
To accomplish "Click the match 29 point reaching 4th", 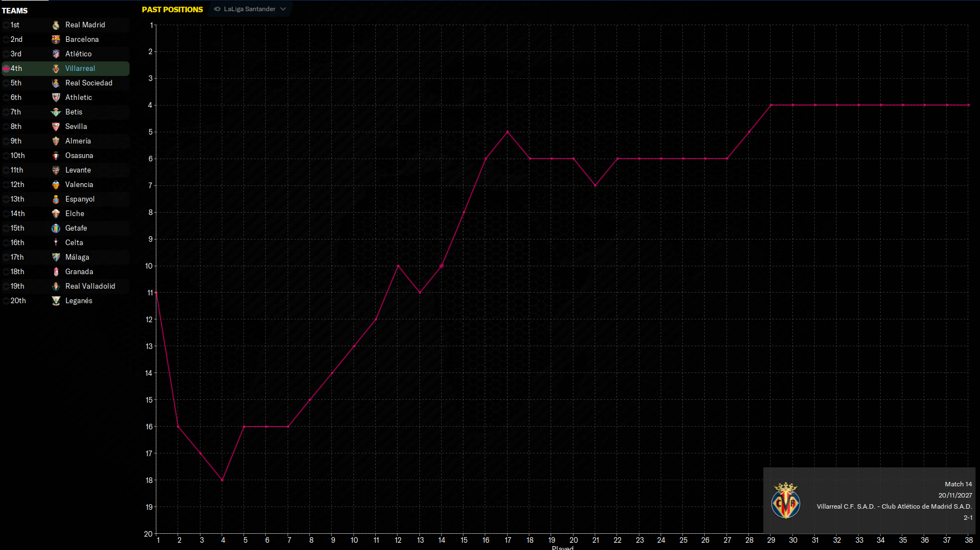I will coord(771,105).
